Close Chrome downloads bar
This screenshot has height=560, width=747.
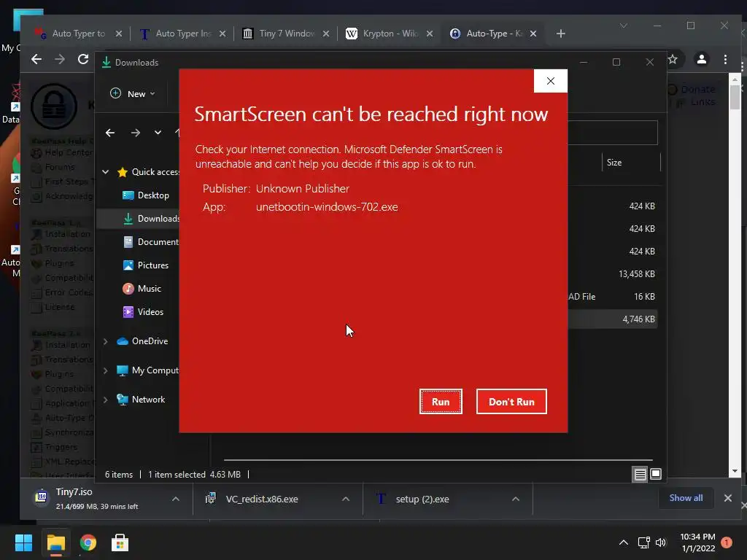(727, 497)
